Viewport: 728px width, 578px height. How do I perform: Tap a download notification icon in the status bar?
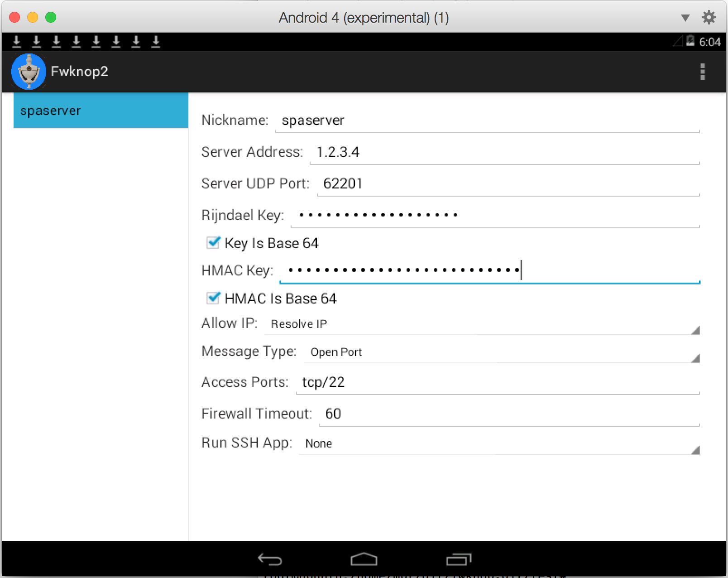(x=17, y=42)
